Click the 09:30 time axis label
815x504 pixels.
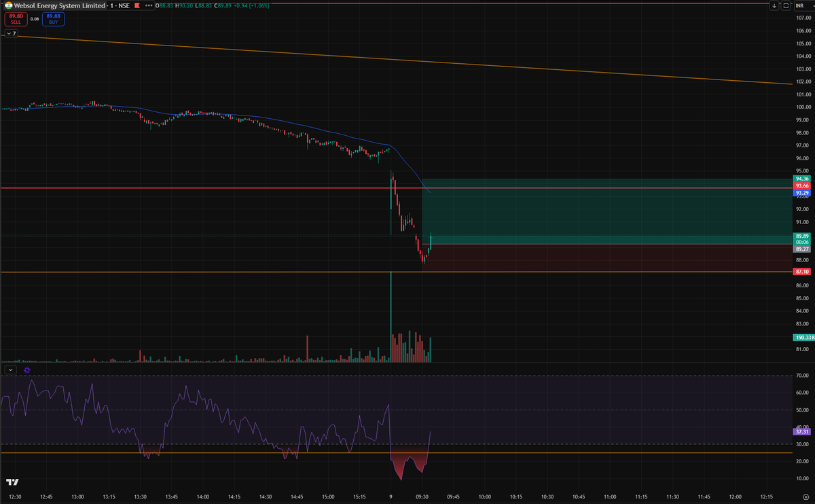422,497
